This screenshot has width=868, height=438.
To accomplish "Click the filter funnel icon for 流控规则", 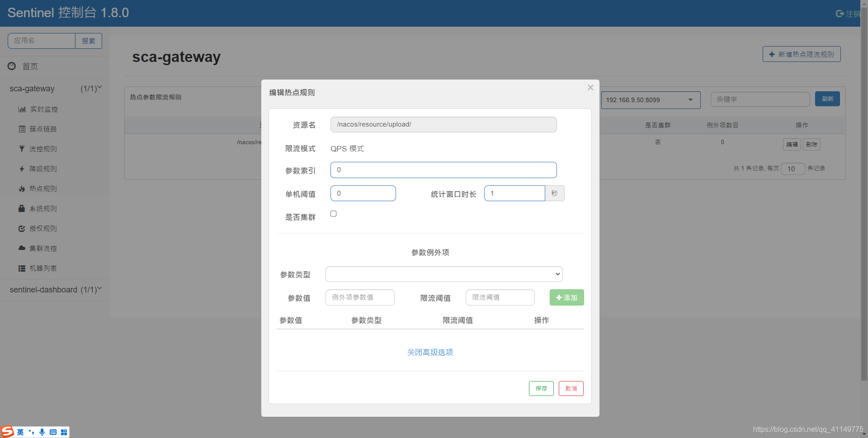I will (22, 149).
